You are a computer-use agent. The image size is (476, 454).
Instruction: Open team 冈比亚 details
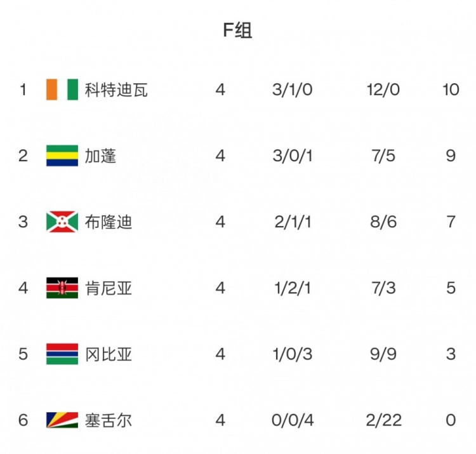pos(108,354)
